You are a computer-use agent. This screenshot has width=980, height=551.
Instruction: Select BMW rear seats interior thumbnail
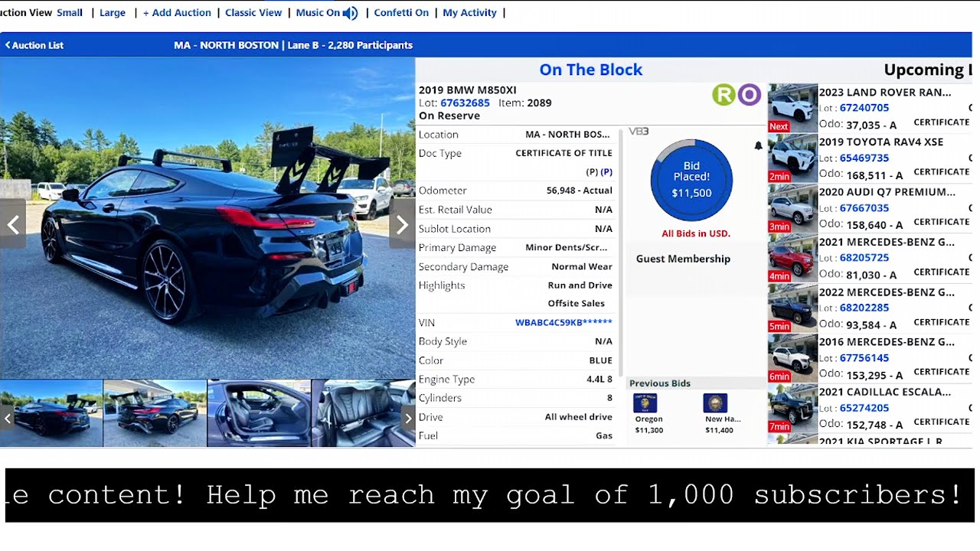pos(363,413)
